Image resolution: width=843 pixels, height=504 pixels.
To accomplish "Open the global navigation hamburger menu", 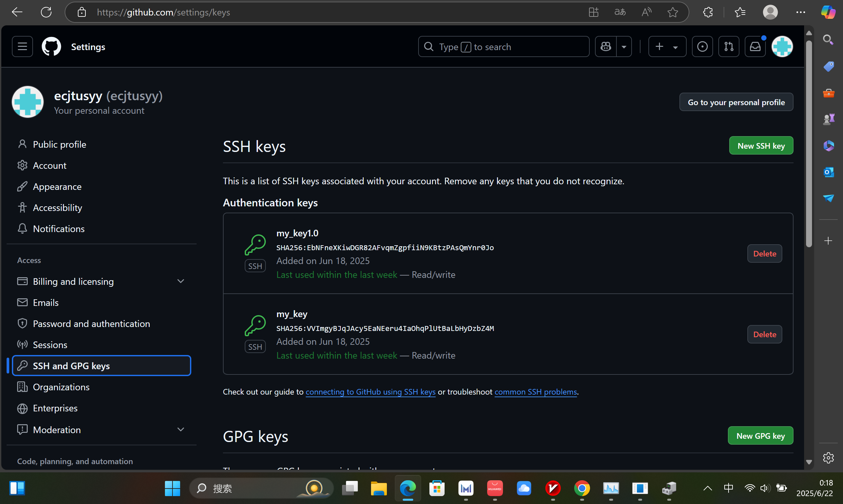I will coord(22,46).
